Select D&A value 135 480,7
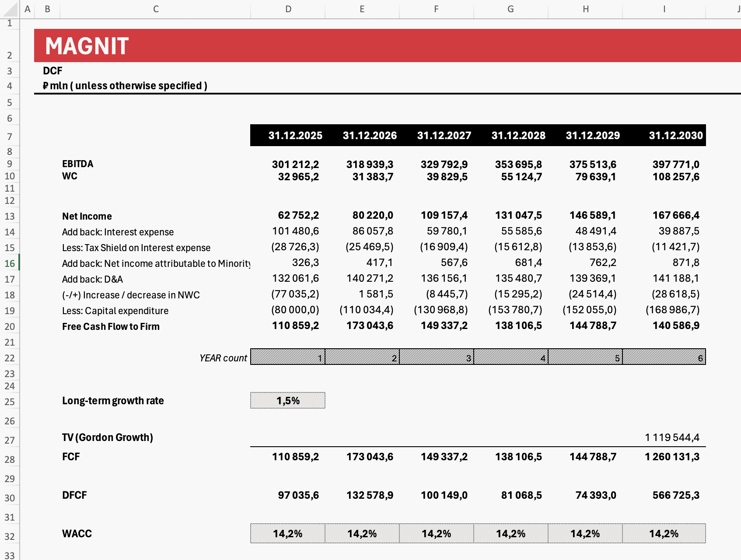The image size is (741, 560). (x=518, y=278)
